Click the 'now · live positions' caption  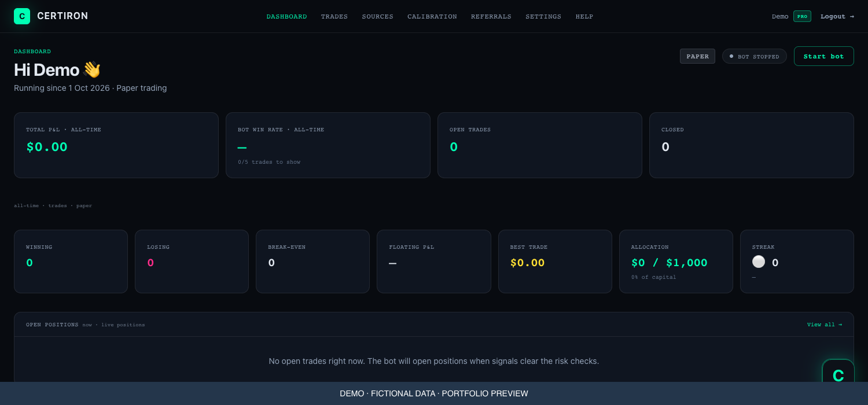click(x=113, y=325)
